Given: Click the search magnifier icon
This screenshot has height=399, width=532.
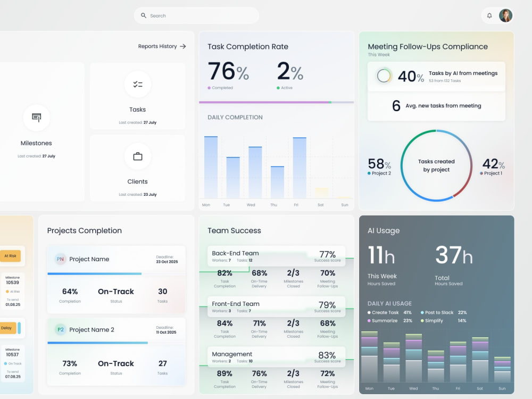Looking at the screenshot, I should click(x=144, y=15).
